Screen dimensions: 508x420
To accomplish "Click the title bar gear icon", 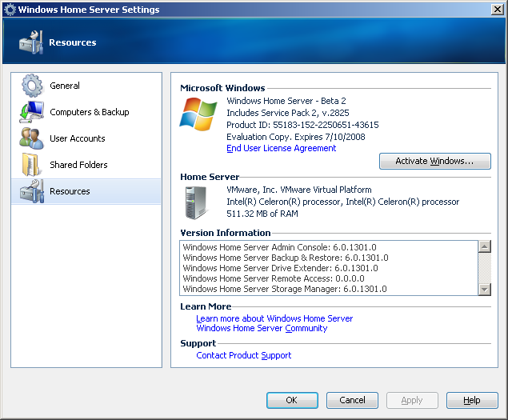I will tap(10, 10).
